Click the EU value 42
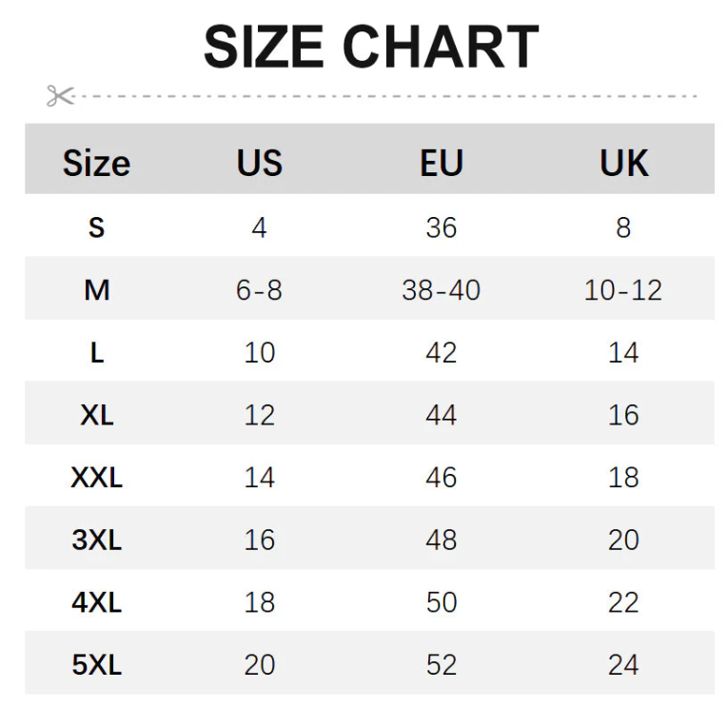 (442, 352)
